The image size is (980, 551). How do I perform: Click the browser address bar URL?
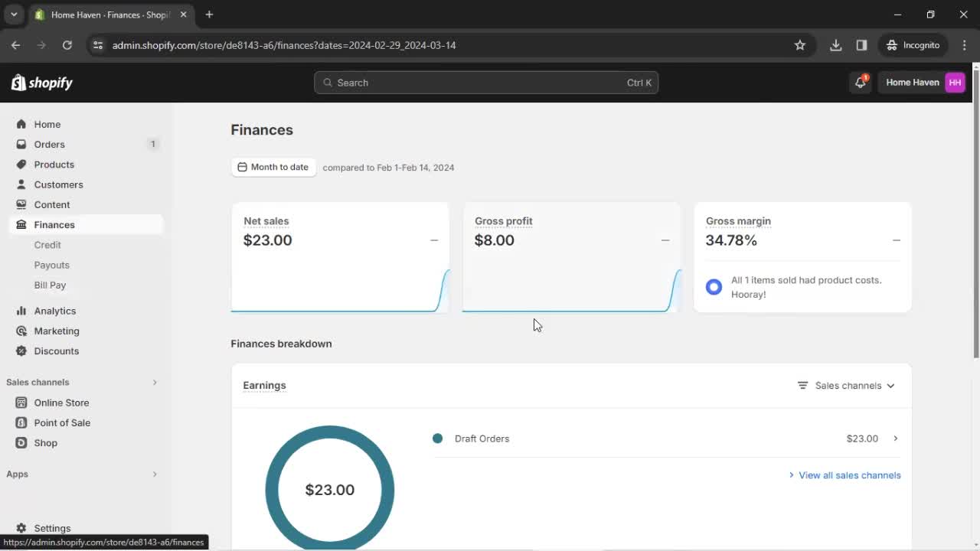[284, 45]
